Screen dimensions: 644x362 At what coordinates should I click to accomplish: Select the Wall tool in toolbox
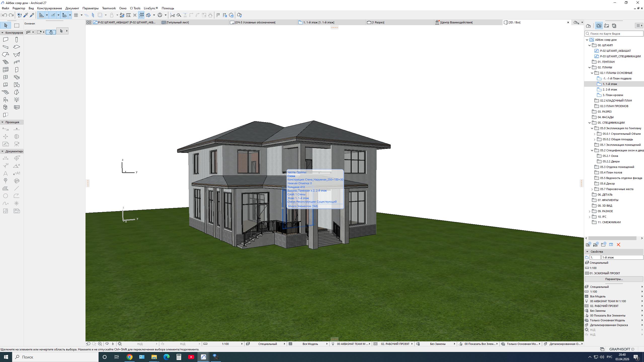pos(6,39)
